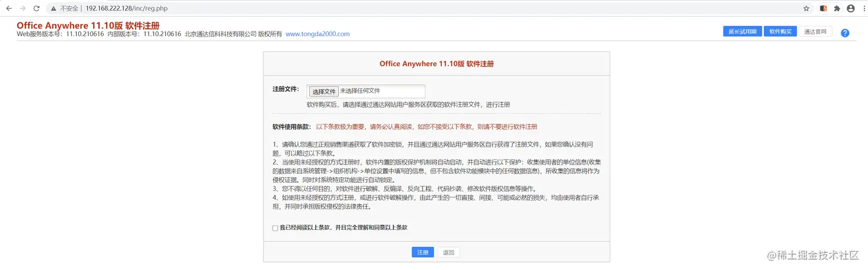
Task: Click the blue 注册 submit button
Action: click(x=423, y=253)
